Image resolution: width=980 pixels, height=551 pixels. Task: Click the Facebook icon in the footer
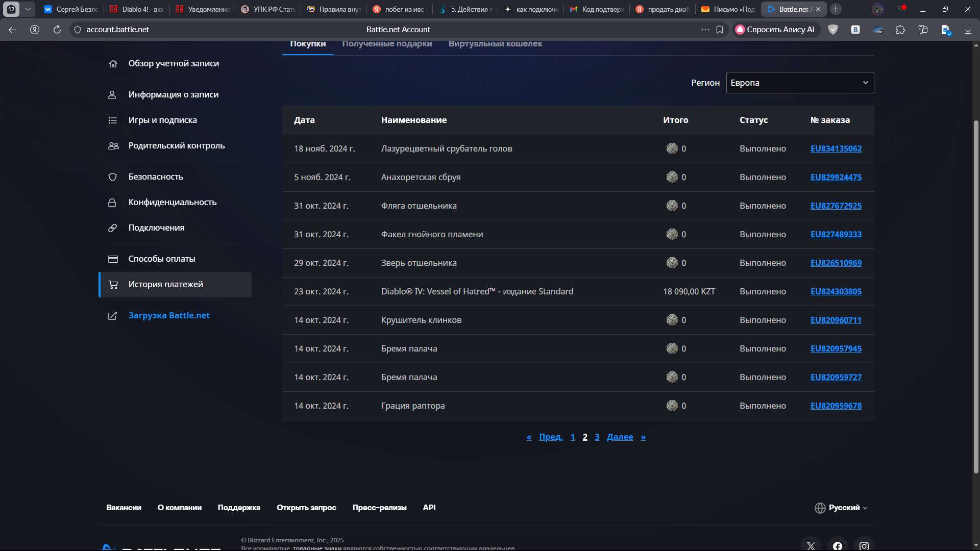837,545
